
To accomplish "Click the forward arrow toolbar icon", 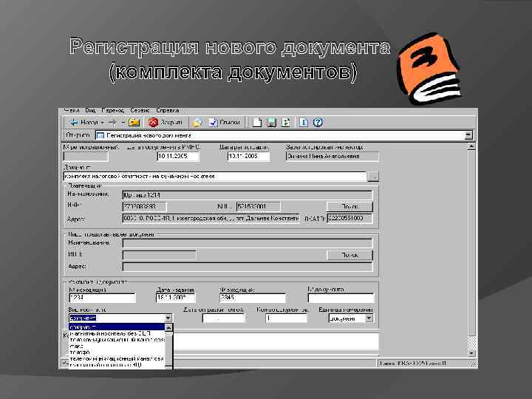I will click(x=112, y=122).
